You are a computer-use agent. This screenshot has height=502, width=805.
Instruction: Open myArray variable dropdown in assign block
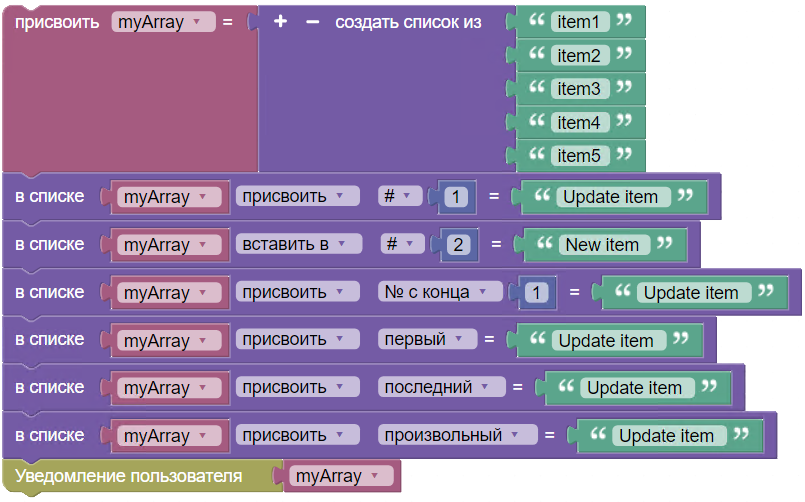click(163, 22)
